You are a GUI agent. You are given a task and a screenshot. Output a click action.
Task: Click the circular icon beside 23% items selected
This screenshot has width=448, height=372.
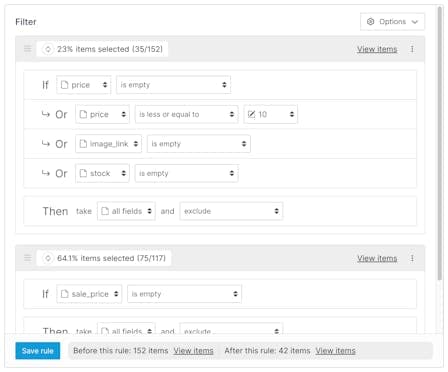point(48,49)
